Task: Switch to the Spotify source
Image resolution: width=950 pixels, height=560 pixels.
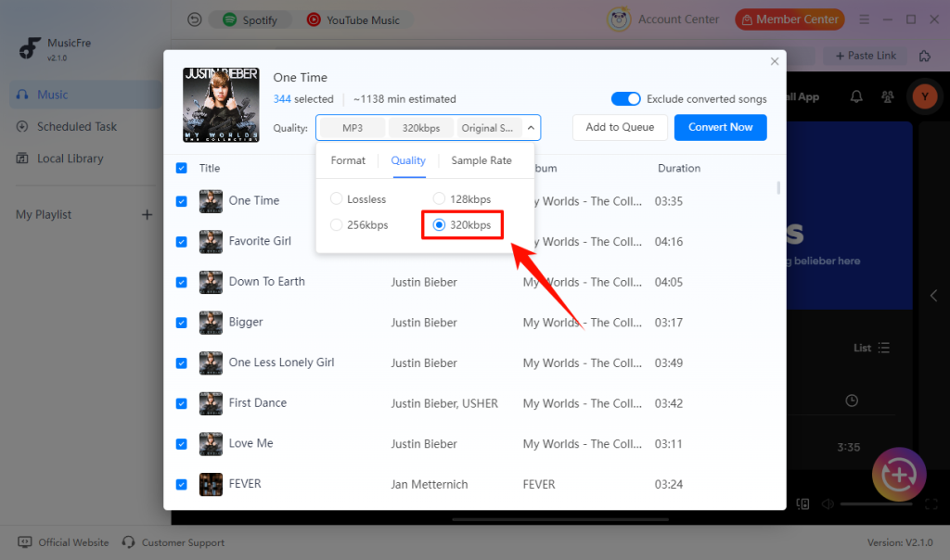Action: click(250, 20)
